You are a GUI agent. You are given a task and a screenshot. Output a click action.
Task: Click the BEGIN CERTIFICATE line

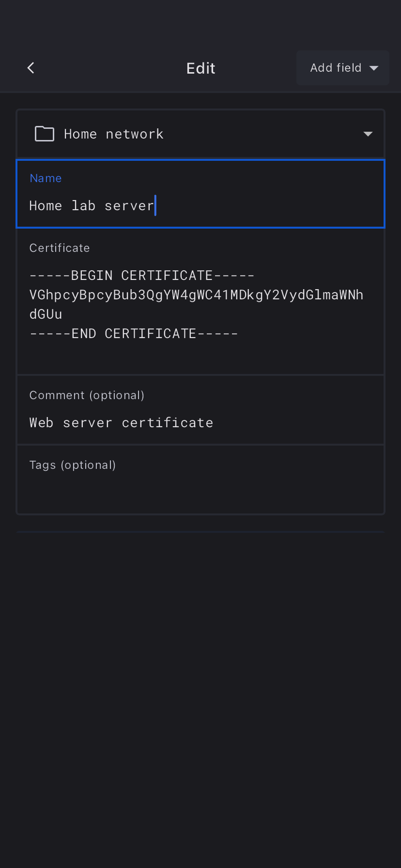point(142,276)
